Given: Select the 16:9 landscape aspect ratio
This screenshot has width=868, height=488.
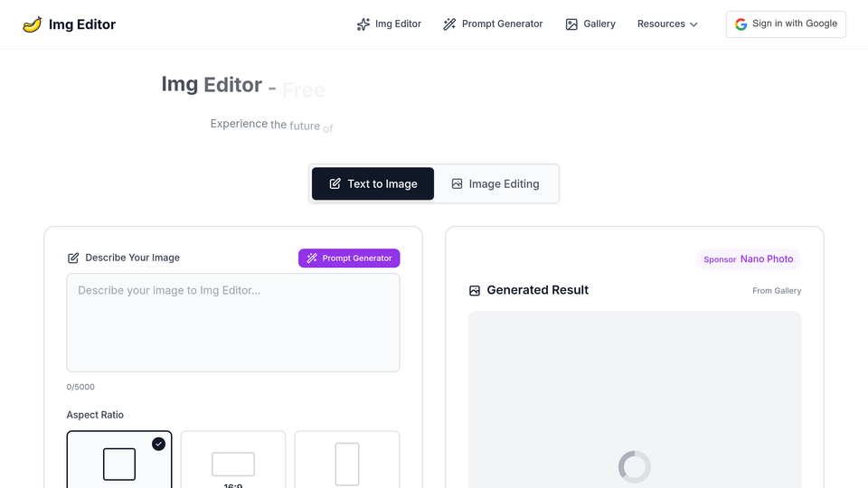Looking at the screenshot, I should [233, 460].
